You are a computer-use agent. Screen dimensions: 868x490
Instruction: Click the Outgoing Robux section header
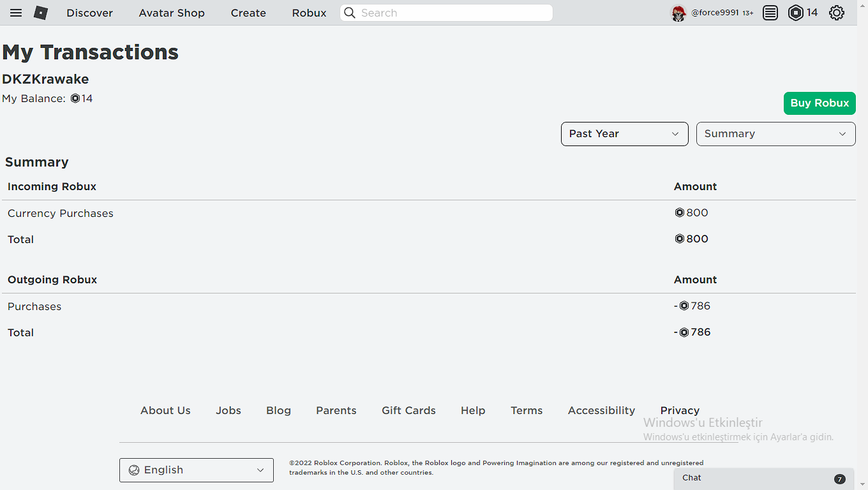click(x=52, y=279)
